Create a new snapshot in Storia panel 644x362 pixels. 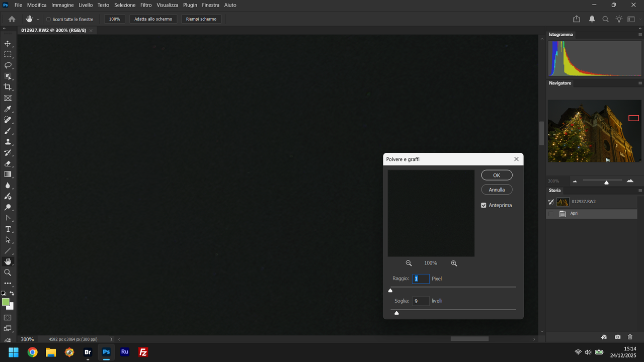point(617,337)
